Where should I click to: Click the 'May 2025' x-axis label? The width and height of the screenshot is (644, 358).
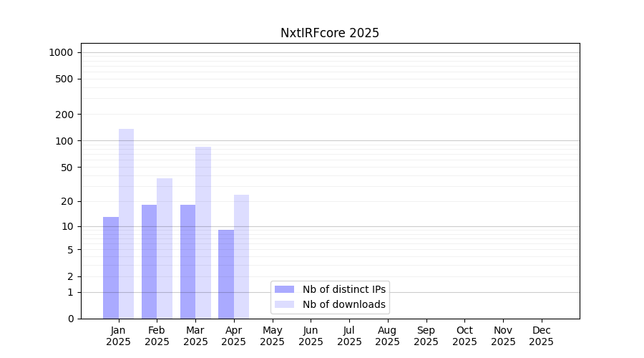(x=272, y=336)
